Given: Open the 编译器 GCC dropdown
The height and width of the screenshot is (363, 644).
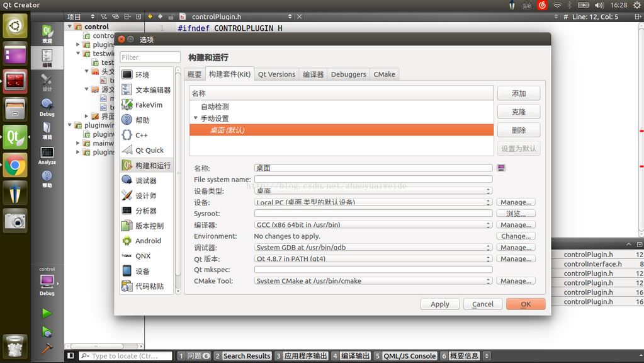Looking at the screenshot, I should [x=373, y=225].
